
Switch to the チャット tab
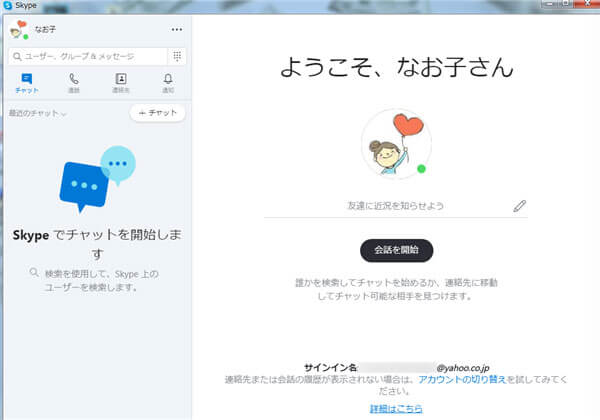click(27, 83)
